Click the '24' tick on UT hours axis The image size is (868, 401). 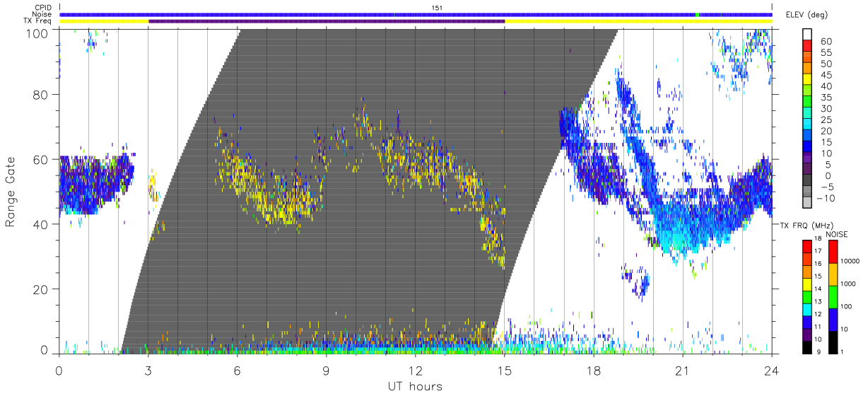click(x=771, y=369)
